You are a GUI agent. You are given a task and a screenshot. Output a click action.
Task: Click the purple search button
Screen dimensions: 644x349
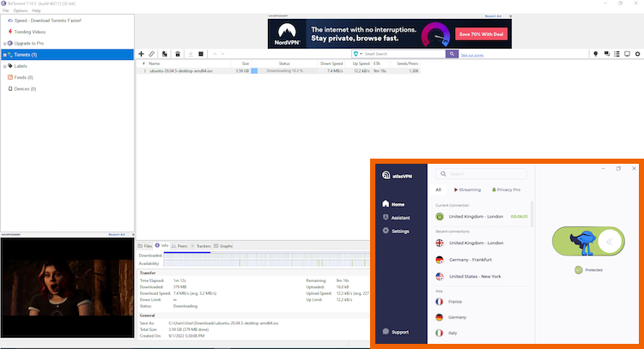(452, 54)
